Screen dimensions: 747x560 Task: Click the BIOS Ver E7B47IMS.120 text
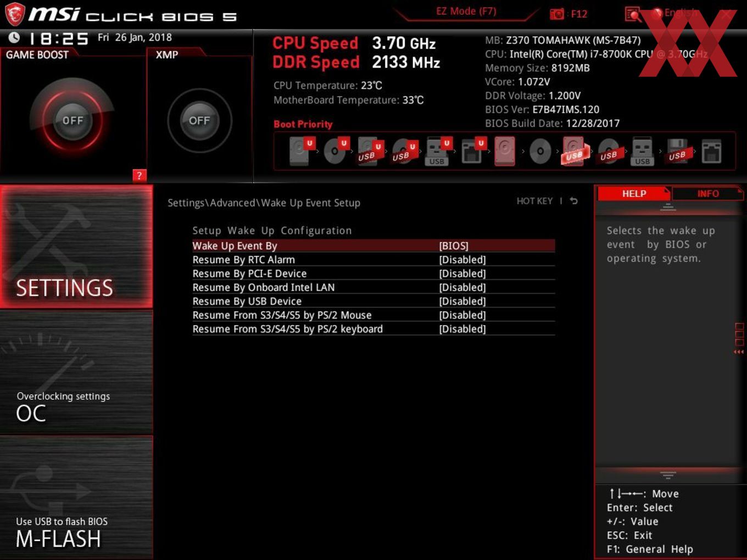542,109
